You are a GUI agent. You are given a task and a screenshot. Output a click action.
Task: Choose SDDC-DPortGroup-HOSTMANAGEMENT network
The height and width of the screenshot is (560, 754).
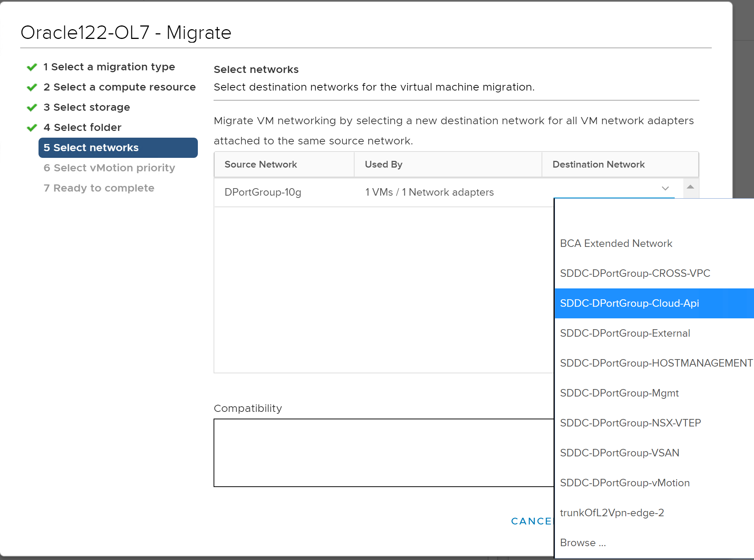[656, 363]
